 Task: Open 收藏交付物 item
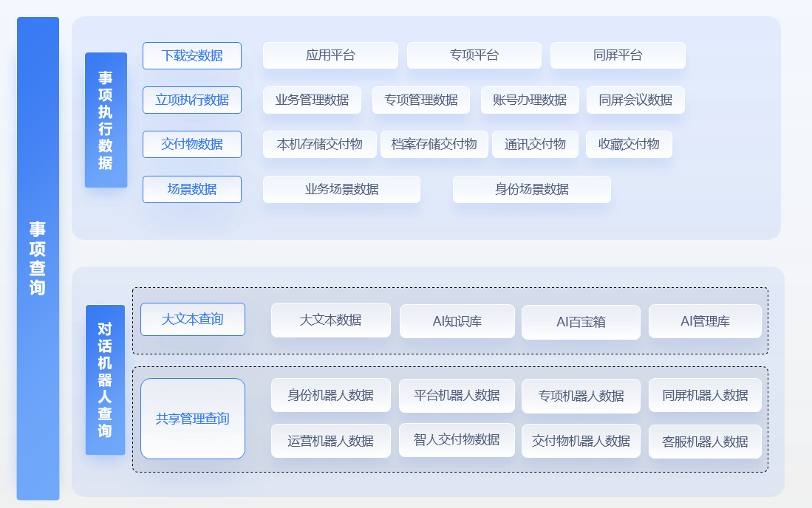(x=629, y=144)
